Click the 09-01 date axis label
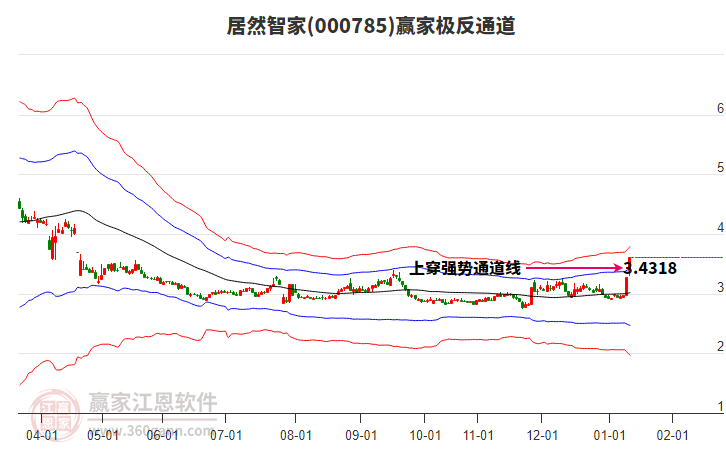The height and width of the screenshot is (450, 726). coord(361,436)
